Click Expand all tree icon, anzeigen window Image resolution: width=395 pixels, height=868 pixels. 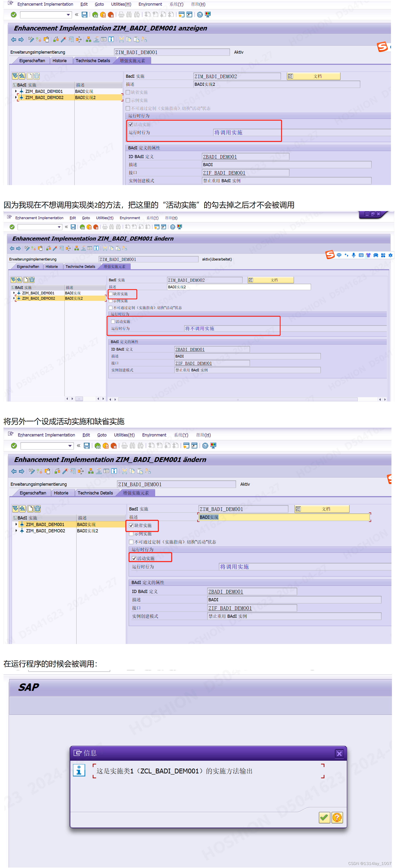pyautogui.click(x=15, y=76)
